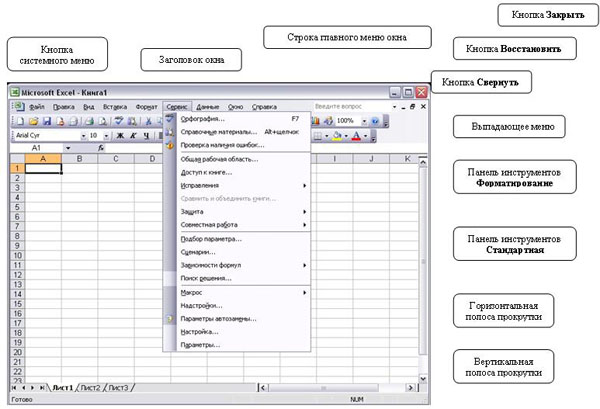Expand the Arial Cyr font name dropdown
The image size is (600, 409).
83,135
